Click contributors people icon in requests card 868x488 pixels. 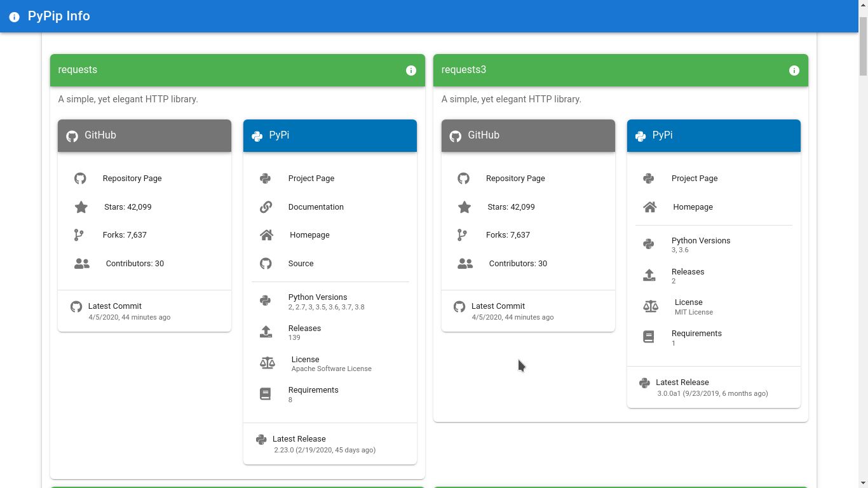pos(82,264)
